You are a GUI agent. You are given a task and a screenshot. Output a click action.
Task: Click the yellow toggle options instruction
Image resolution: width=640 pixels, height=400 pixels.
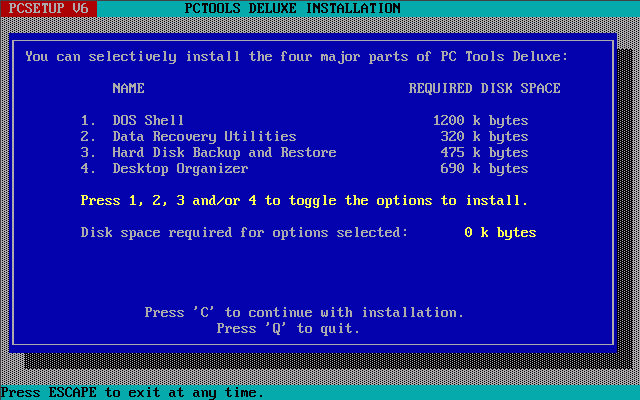(x=304, y=200)
